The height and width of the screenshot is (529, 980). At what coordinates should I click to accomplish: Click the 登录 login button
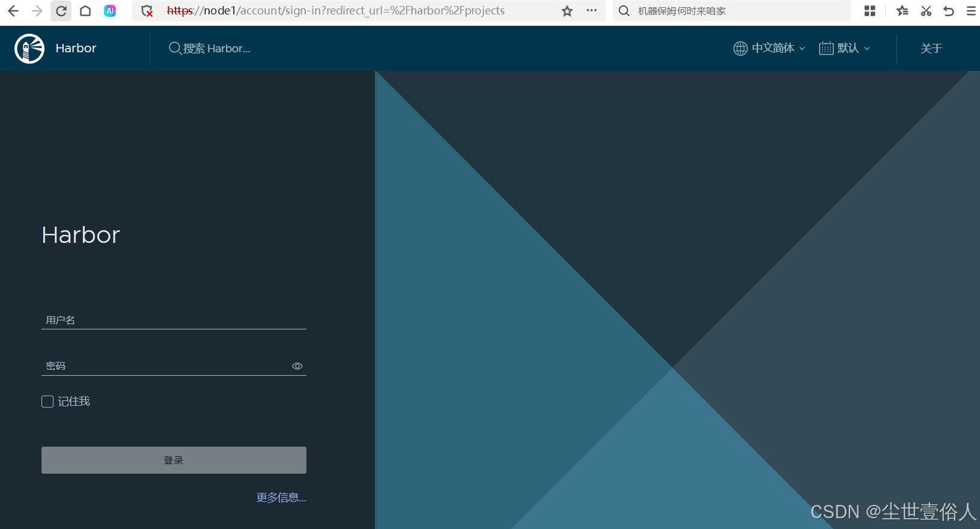(x=174, y=460)
